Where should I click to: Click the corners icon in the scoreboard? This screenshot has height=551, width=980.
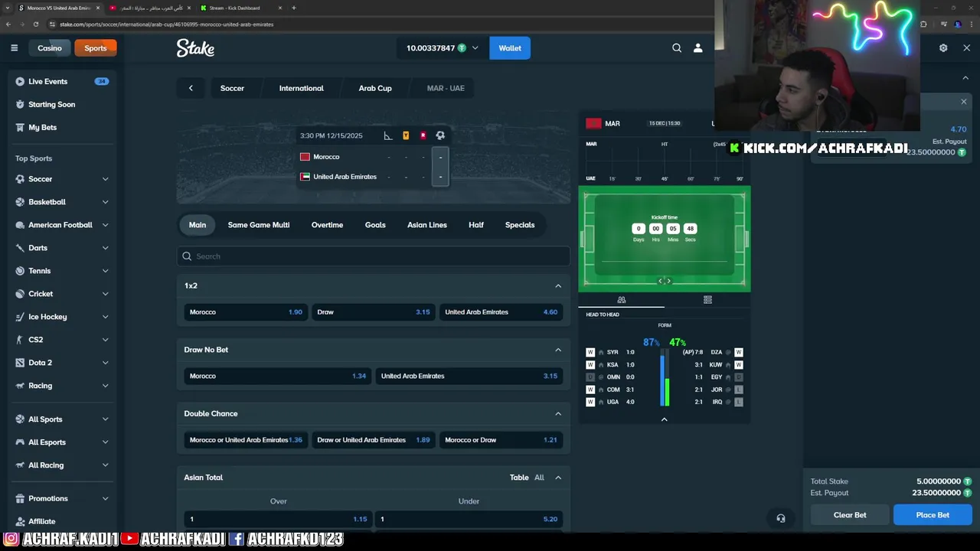[388, 135]
